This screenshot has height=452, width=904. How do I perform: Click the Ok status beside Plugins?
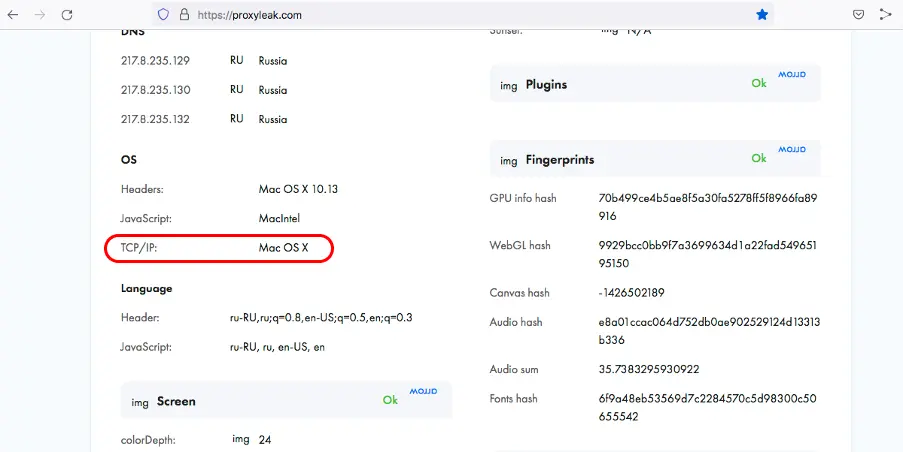pos(759,83)
